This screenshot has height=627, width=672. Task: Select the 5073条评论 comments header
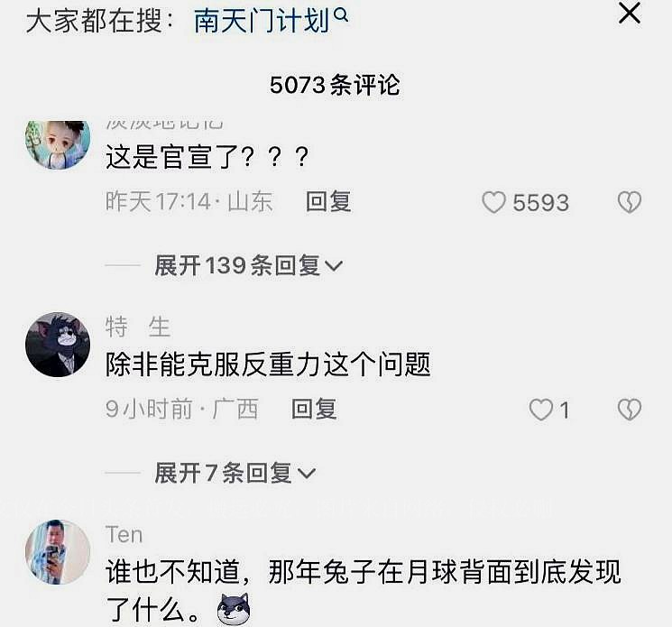(x=336, y=85)
